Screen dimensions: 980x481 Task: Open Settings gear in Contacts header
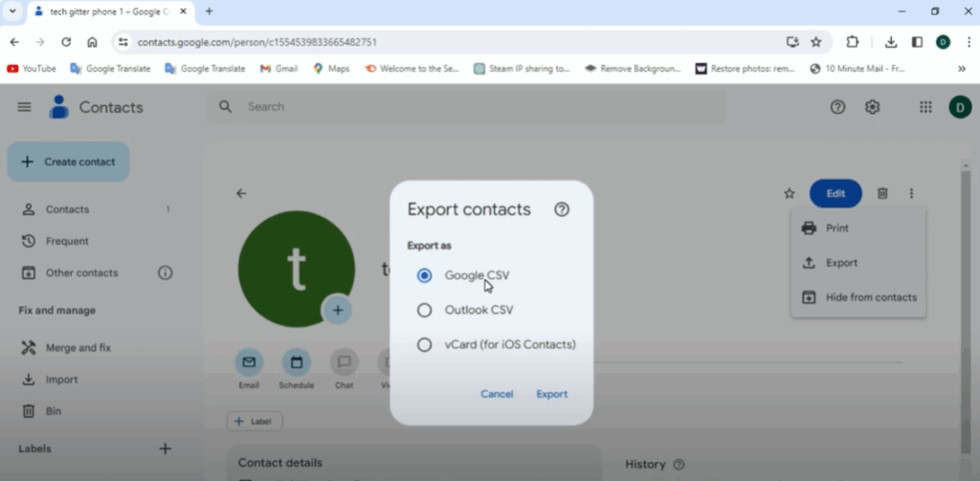pos(873,107)
